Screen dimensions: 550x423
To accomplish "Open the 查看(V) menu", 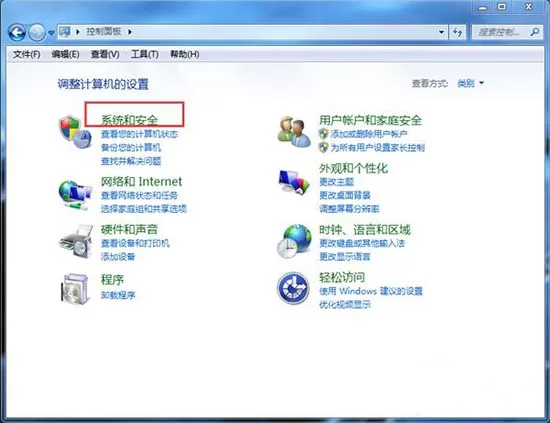I will point(105,54).
